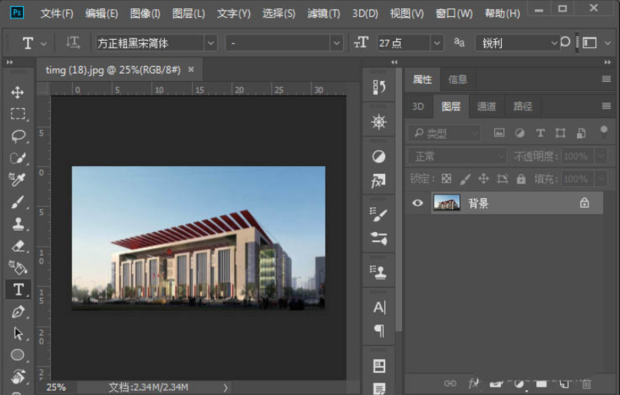Select the Pen tool
The height and width of the screenshot is (395, 620).
(18, 312)
